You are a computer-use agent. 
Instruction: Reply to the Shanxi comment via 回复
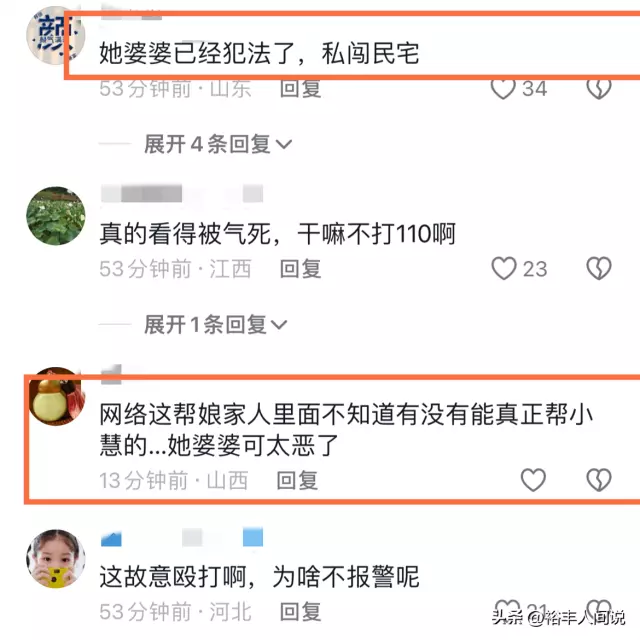tap(297, 480)
